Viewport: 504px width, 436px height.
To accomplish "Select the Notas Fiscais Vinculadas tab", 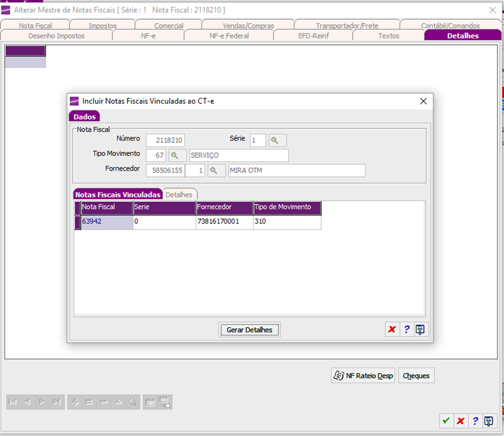I will [x=117, y=195].
